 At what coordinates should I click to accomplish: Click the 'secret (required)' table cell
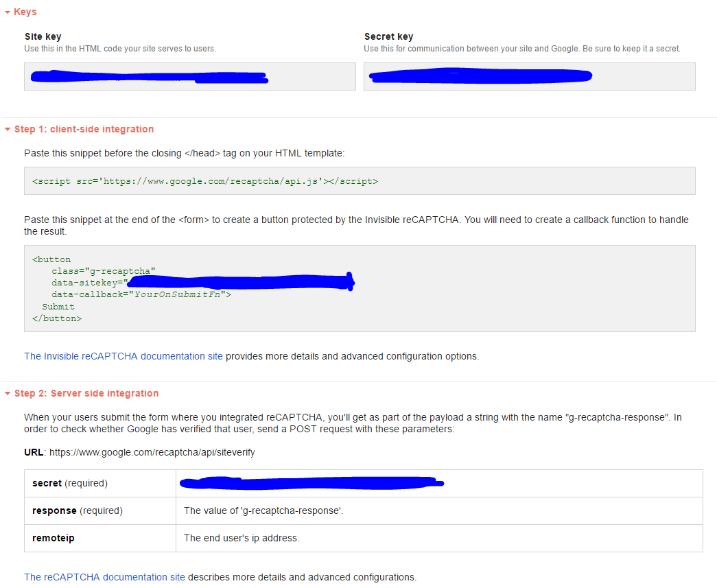point(100,483)
